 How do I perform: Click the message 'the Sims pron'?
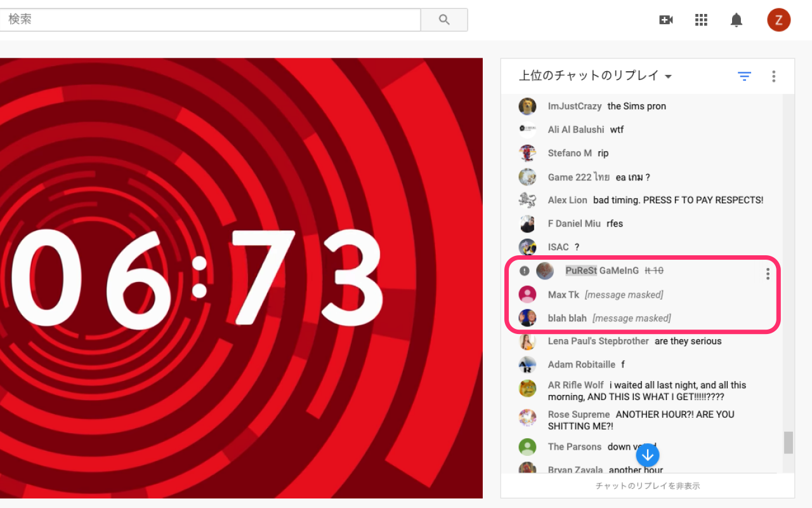[x=637, y=106]
